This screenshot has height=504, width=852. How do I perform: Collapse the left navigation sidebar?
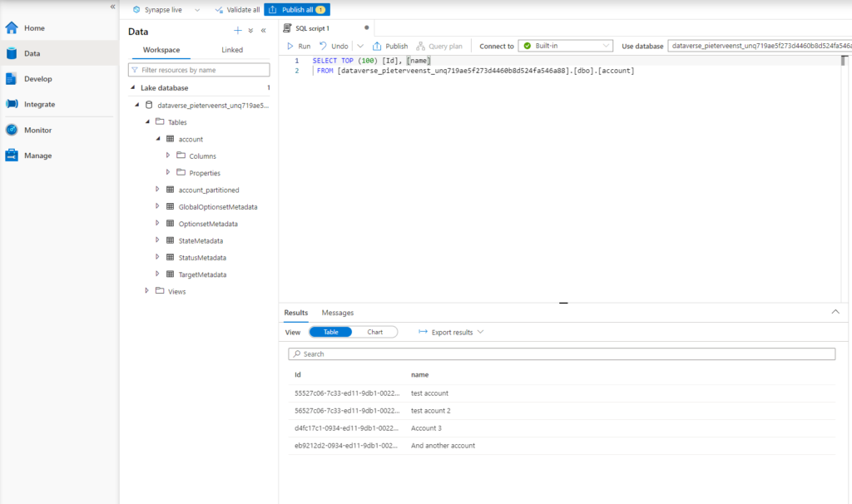tap(112, 7)
